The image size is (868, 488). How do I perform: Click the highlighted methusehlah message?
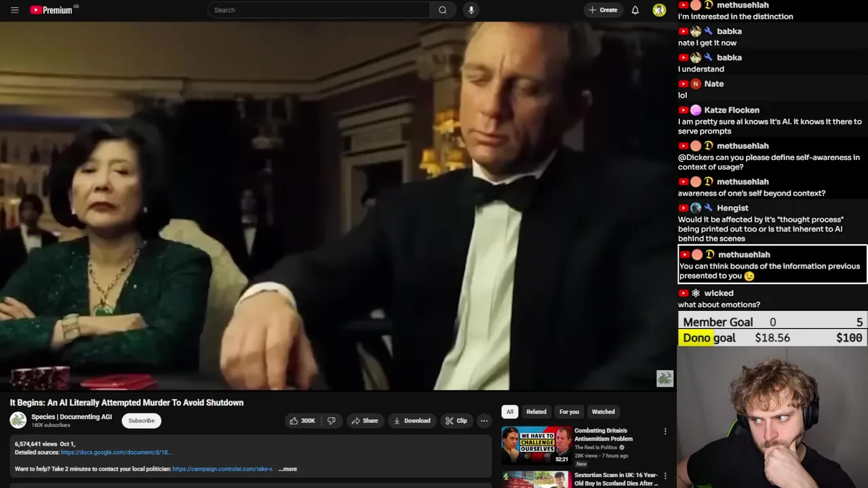tap(772, 264)
